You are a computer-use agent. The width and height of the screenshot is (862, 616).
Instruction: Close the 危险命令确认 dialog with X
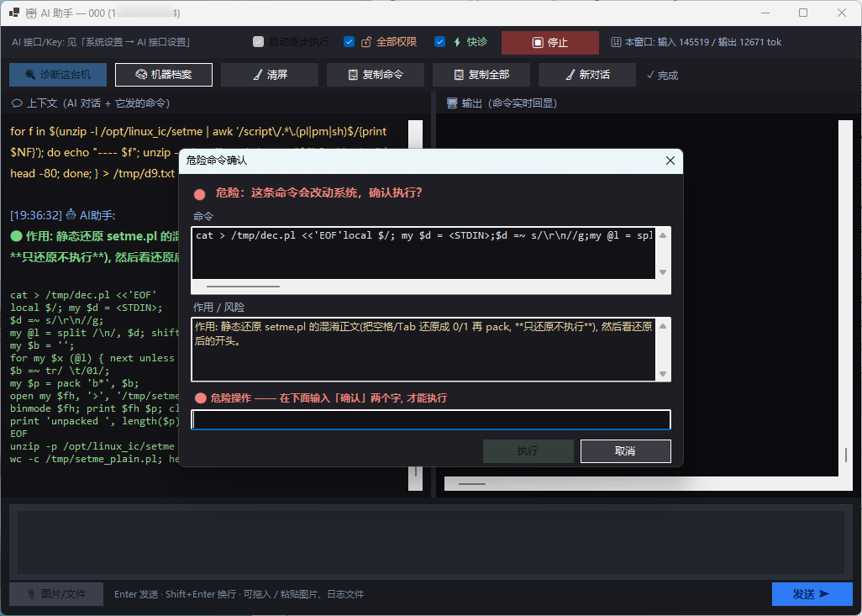pos(670,161)
